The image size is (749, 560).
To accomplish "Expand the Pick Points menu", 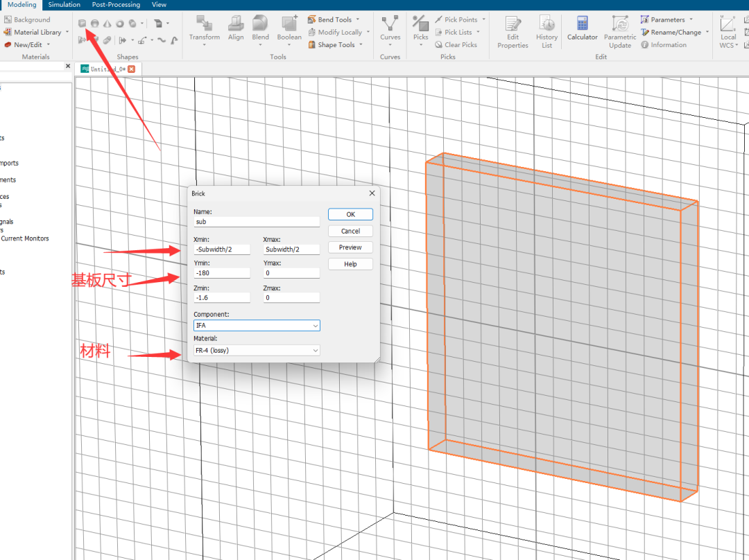I will (484, 19).
